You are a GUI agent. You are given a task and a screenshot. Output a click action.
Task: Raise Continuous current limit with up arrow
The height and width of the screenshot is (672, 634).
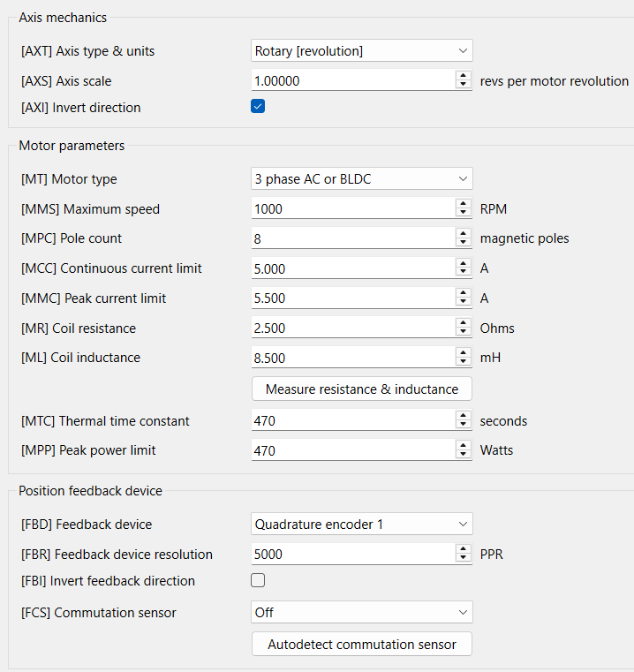464,263
